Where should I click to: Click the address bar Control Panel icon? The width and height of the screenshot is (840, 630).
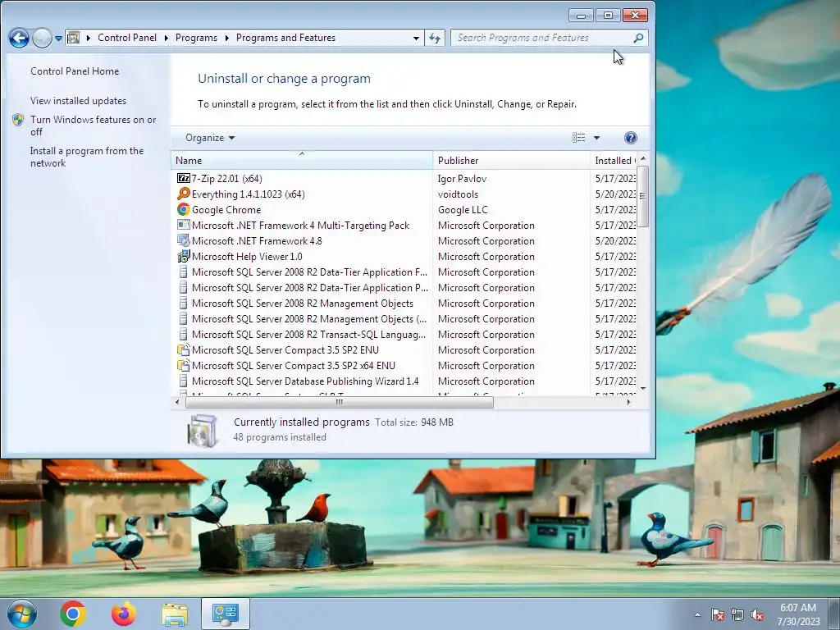tap(74, 38)
